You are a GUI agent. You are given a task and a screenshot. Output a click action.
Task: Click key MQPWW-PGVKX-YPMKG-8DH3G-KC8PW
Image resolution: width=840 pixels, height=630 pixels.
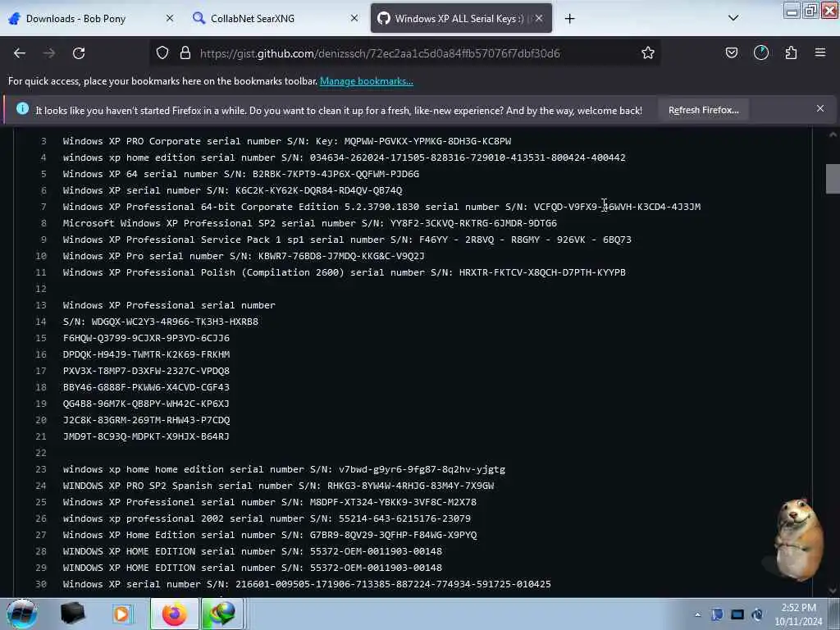(x=427, y=141)
